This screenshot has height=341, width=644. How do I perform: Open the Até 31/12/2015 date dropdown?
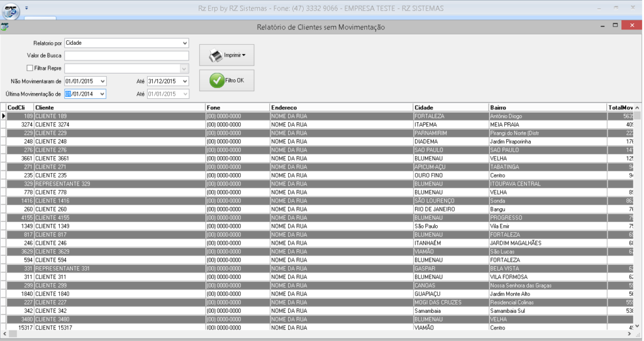tap(184, 81)
